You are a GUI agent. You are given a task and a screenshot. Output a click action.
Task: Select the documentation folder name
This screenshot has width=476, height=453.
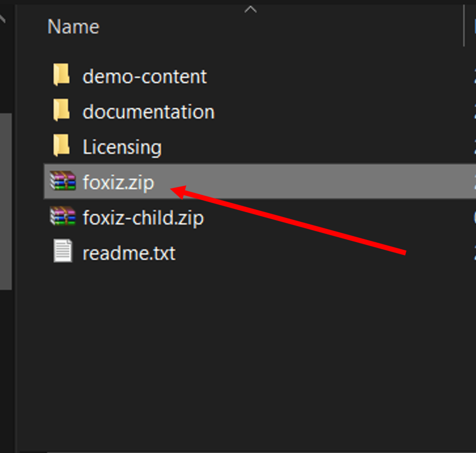pyautogui.click(x=149, y=112)
